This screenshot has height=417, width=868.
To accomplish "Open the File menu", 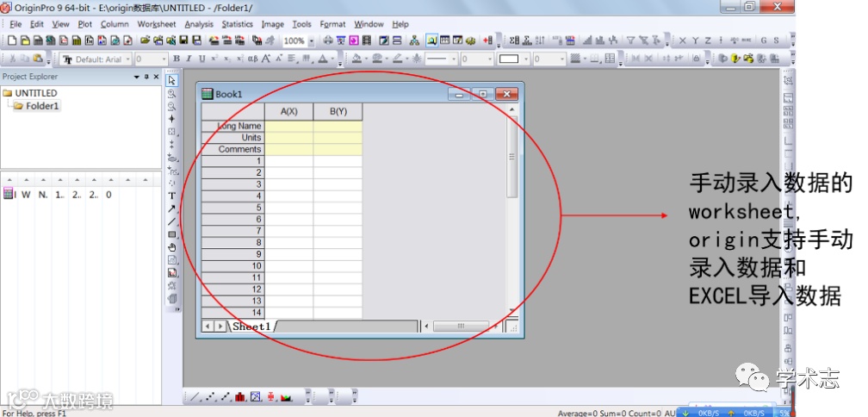I will pyautogui.click(x=15, y=24).
